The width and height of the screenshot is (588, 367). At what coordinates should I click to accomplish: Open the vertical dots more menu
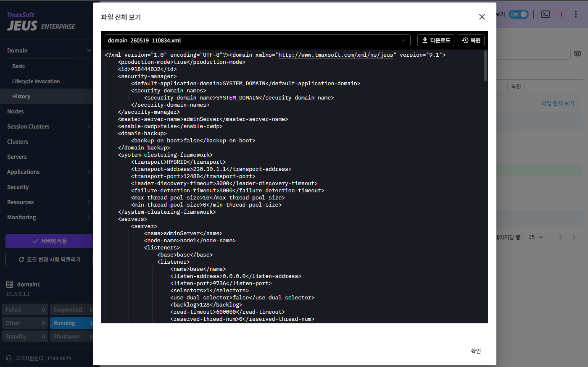coord(576,14)
